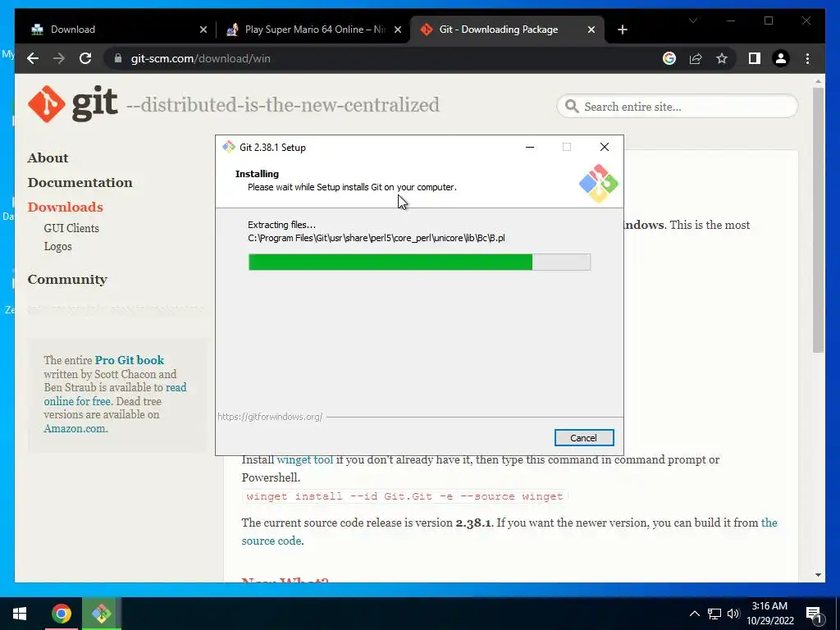Go back with the browser back arrow
Image resolution: width=840 pixels, height=630 pixels.
point(33,58)
